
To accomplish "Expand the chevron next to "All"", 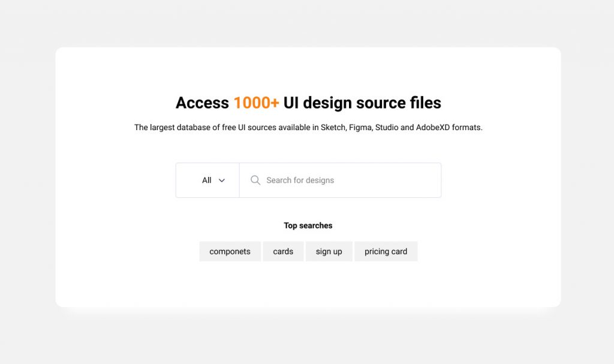I will pos(221,180).
